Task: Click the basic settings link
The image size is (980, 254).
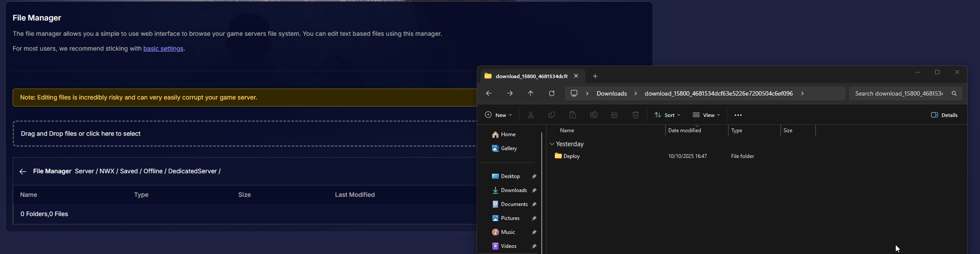Action: click(163, 48)
